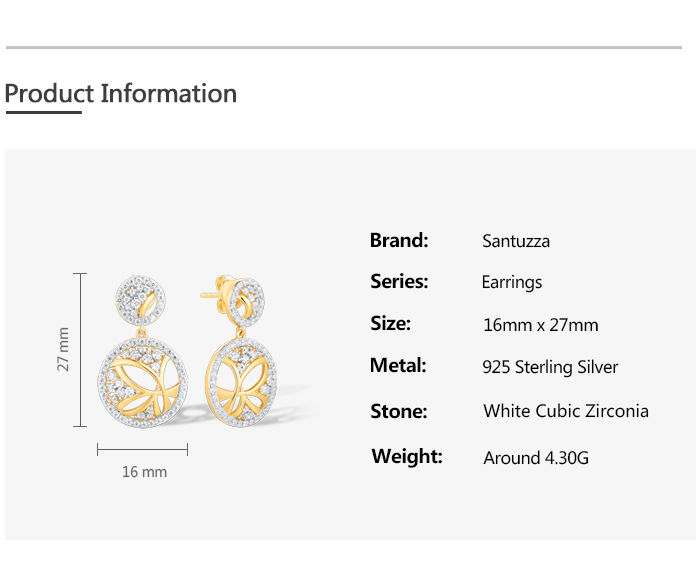Click the gold post on the right earring
The width and height of the screenshot is (700, 588).
pyautogui.click(x=209, y=295)
